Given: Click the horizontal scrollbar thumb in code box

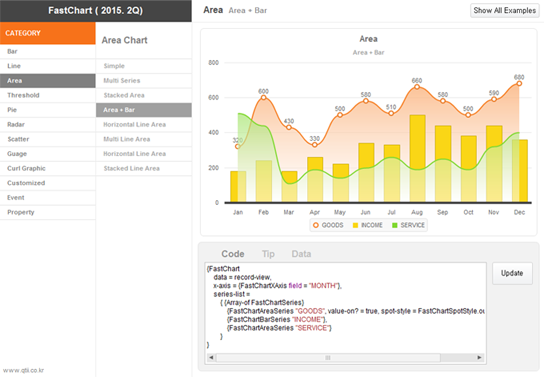Looking at the screenshot, I should pyautogui.click(x=328, y=358).
